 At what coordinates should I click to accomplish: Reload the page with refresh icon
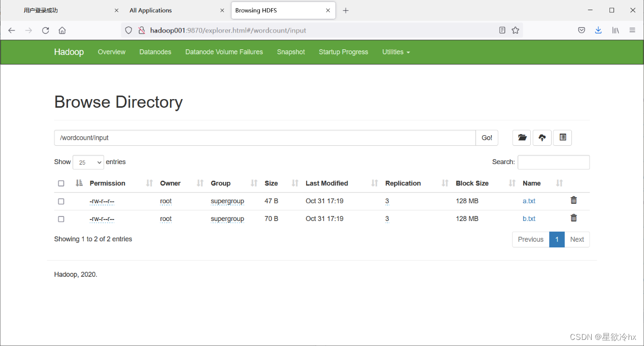pos(45,30)
